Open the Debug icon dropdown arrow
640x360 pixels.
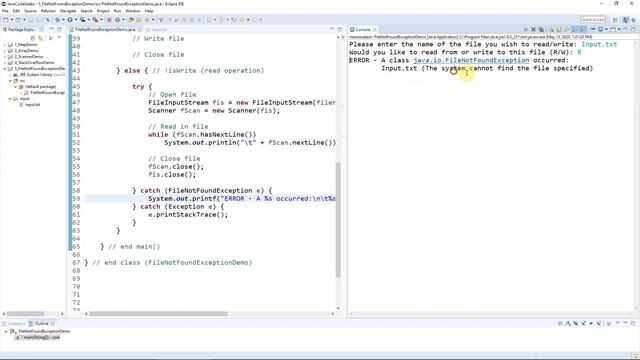tap(63, 20)
